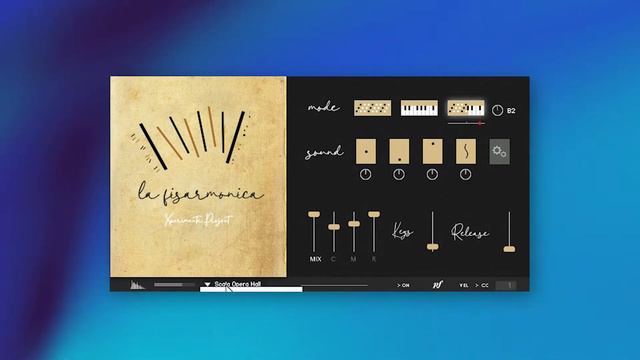The height and width of the screenshot is (360, 640).
Task: Select the piano keyboard mode
Action: coord(419,108)
